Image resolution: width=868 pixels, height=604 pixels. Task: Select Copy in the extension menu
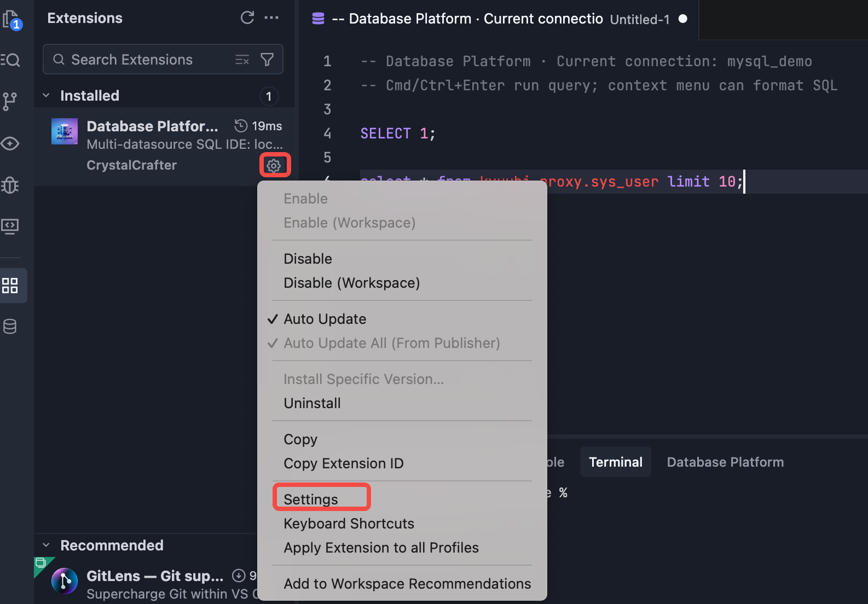300,439
